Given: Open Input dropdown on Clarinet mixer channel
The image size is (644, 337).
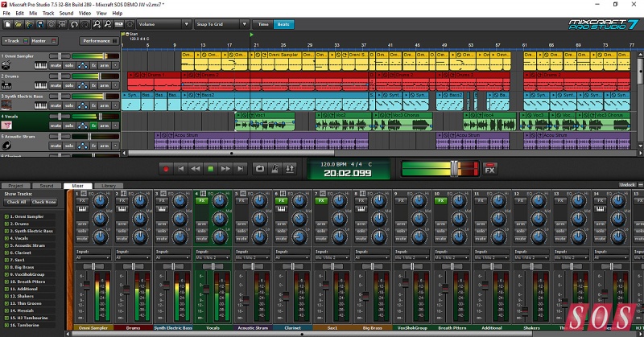Looking at the screenshot, I should point(292,258).
